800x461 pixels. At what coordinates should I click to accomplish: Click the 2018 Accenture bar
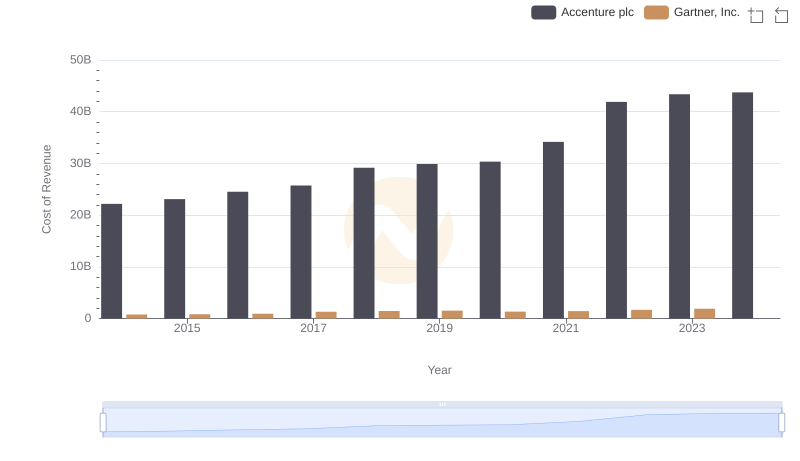pos(364,243)
